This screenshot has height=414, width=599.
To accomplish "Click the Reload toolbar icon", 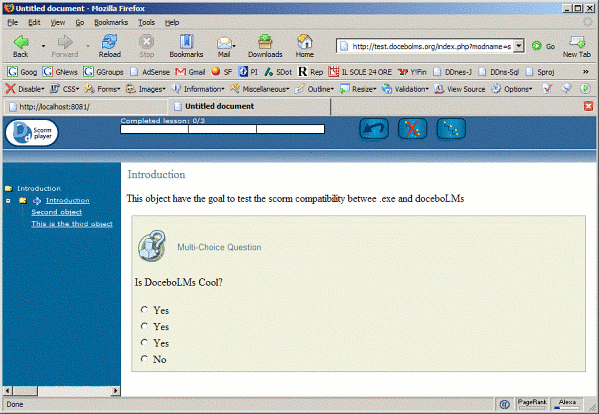I will pos(110,46).
